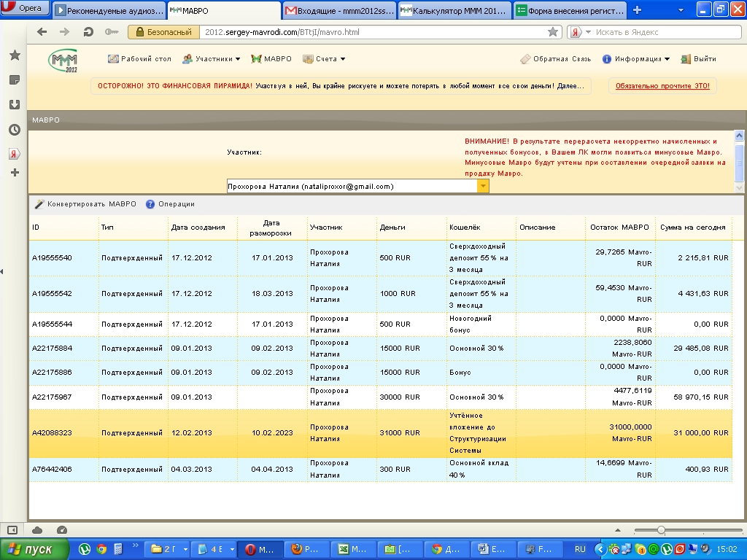Go forward with the browser forward arrow
The width and height of the screenshot is (747, 560).
[64, 32]
